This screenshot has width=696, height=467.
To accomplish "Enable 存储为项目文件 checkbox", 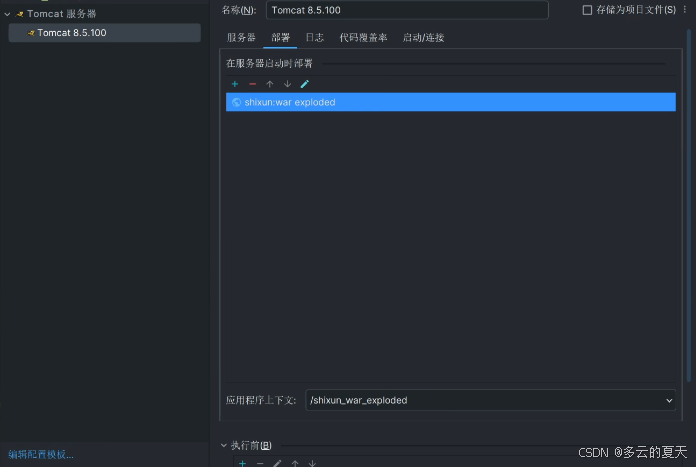I will 587,10.
